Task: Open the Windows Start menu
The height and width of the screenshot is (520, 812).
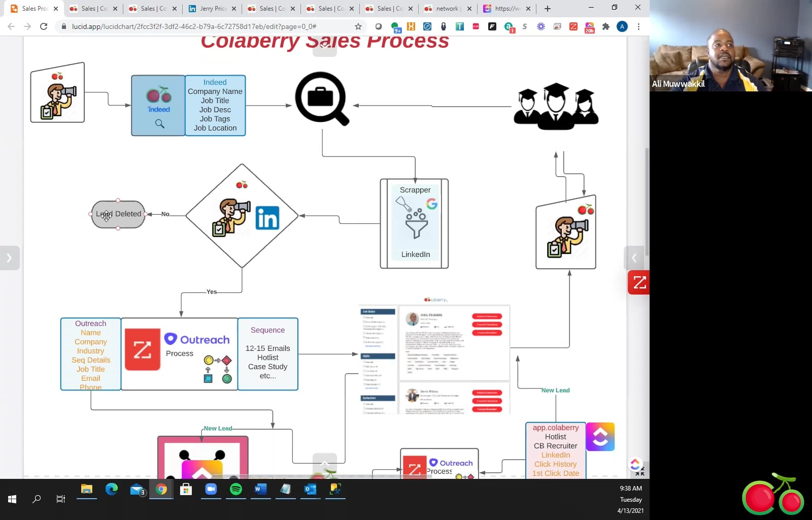Action: (x=12, y=499)
